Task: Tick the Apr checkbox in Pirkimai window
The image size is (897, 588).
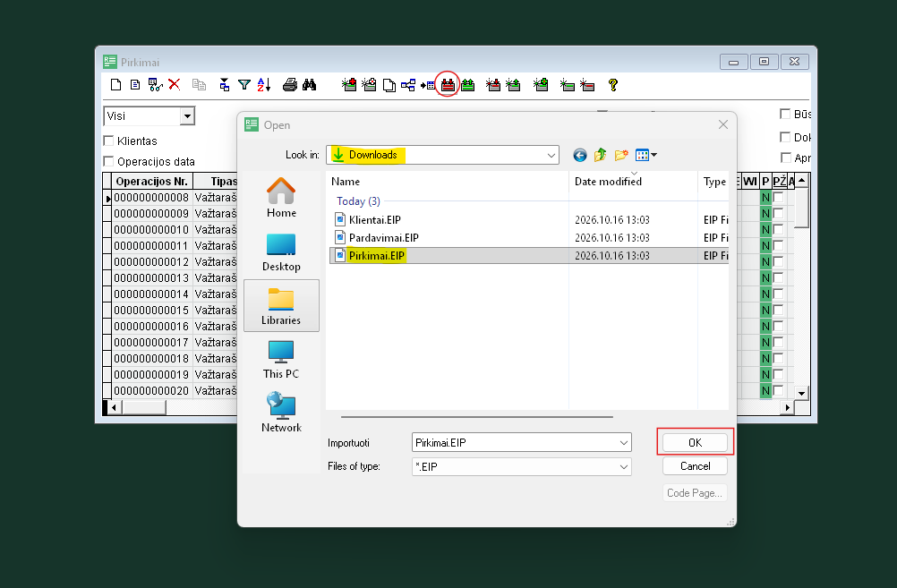Action: click(x=785, y=158)
